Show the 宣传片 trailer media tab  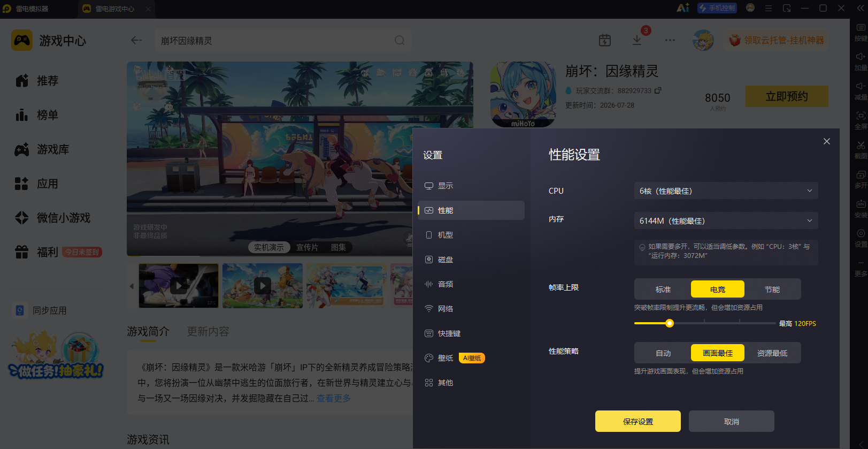pos(307,247)
